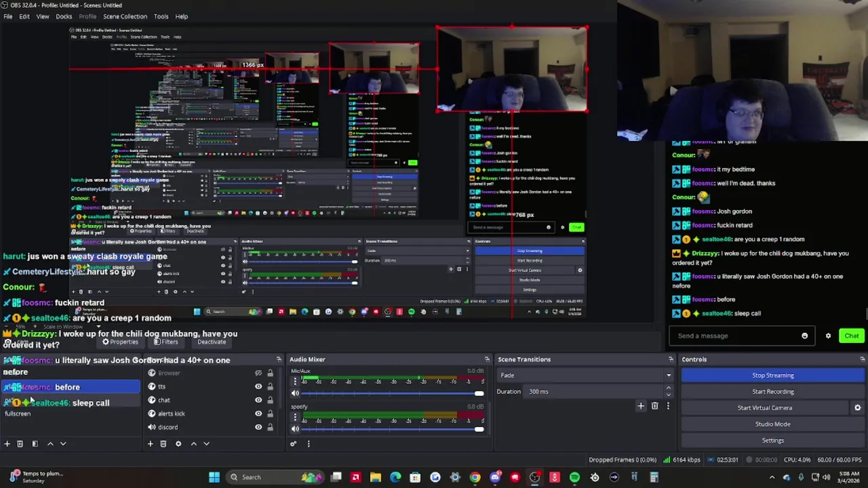Viewport: 868px width, 488px height.
Task: Add a new source with the plus icon
Action: [151, 444]
